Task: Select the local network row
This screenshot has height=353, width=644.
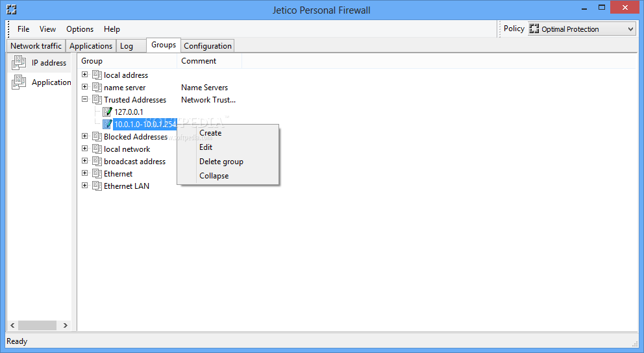Action: pos(127,149)
